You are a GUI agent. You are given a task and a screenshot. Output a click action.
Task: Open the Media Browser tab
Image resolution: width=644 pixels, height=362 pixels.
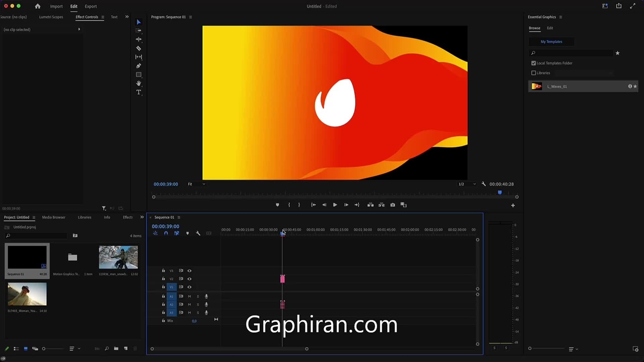pos(53,217)
